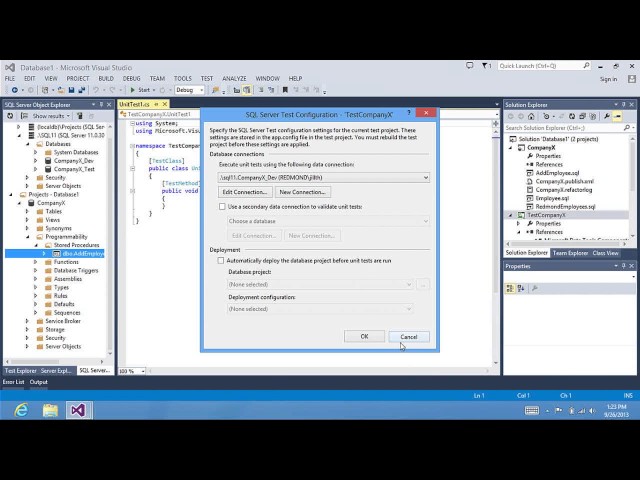The width and height of the screenshot is (640, 480).
Task: Expand the System Databases node
Action: pyautogui.click(x=36, y=152)
